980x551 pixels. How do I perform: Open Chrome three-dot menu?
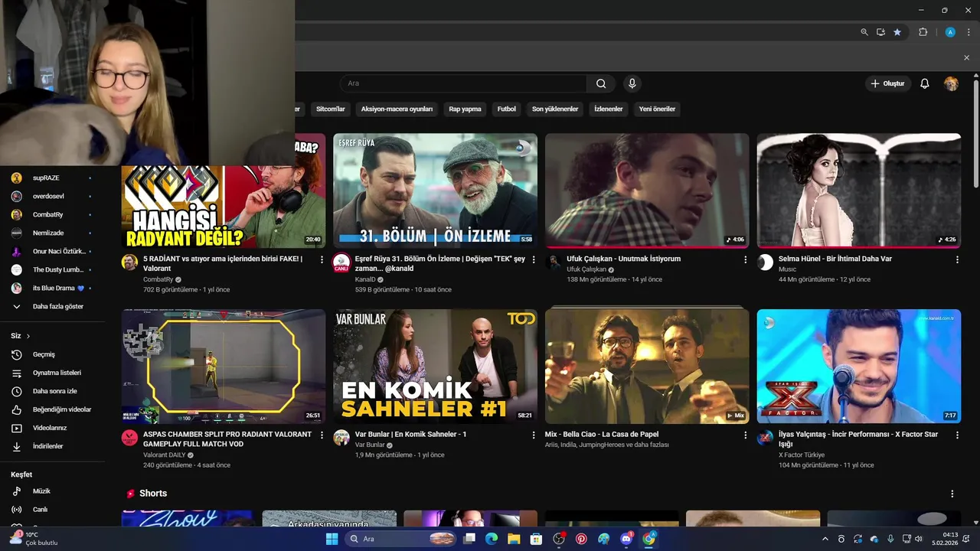click(967, 32)
